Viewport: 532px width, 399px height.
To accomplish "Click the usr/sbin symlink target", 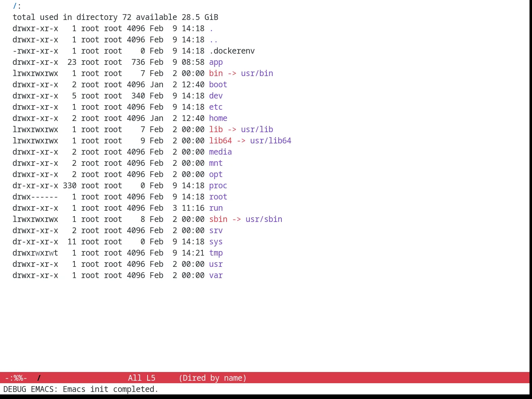I will click(x=264, y=219).
